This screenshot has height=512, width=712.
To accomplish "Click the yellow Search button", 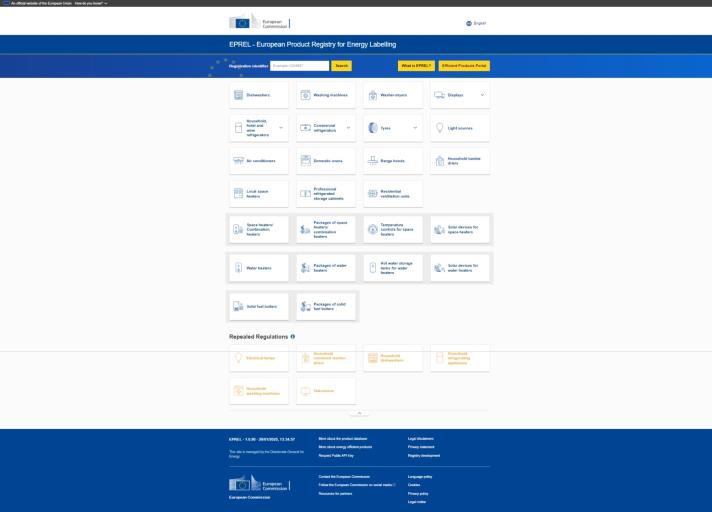I will (x=341, y=66).
